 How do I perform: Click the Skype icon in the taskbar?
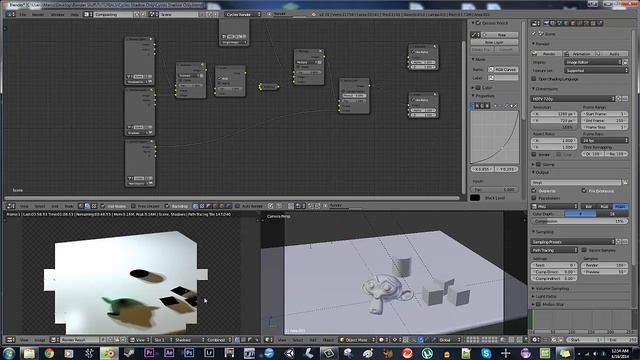tap(486, 353)
